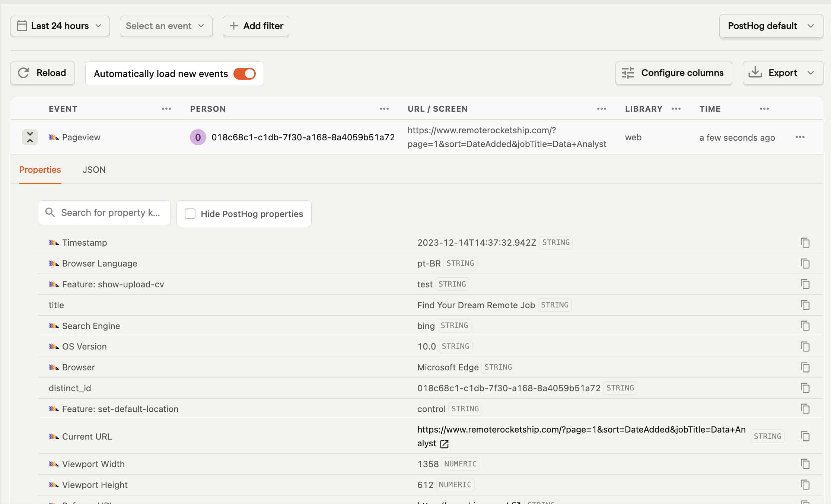Click the 'Microsoft Edge' browser value
The width and height of the screenshot is (831, 504).
pos(448,367)
